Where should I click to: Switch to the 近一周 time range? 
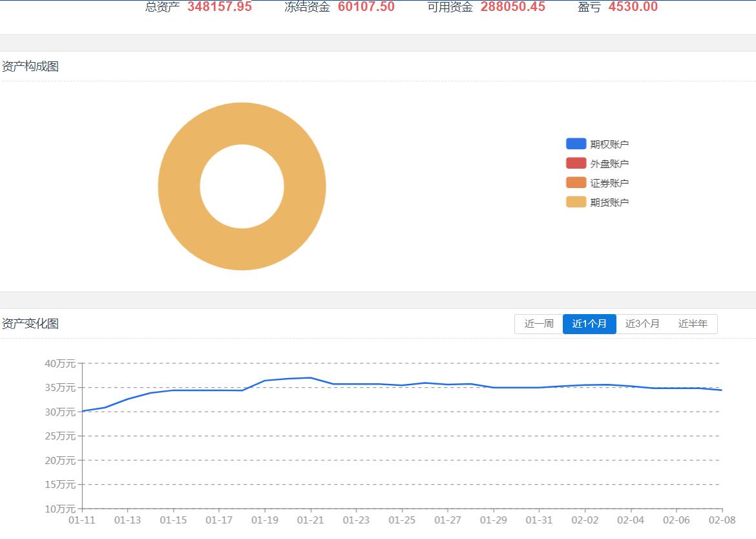[539, 324]
